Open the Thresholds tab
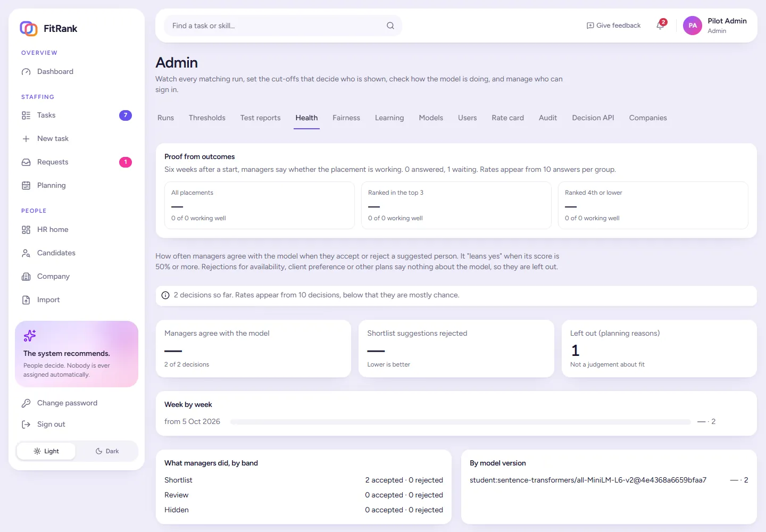The image size is (766, 532). click(x=207, y=118)
